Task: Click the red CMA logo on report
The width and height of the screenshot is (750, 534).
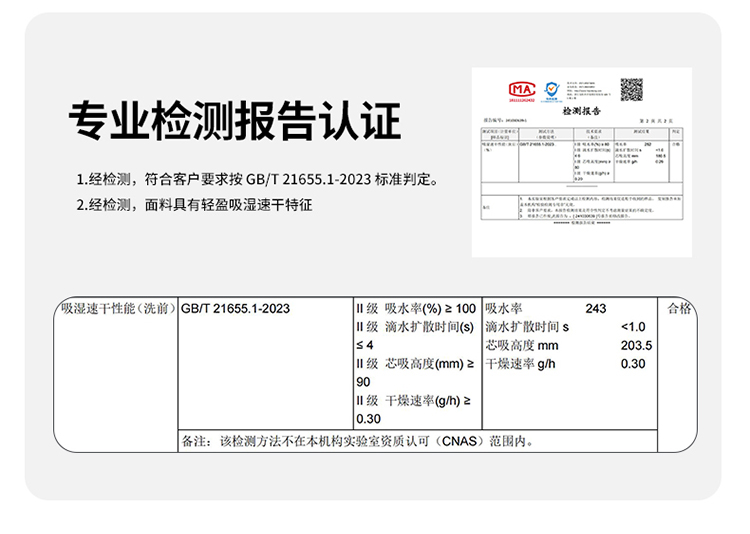Action: [x=521, y=91]
